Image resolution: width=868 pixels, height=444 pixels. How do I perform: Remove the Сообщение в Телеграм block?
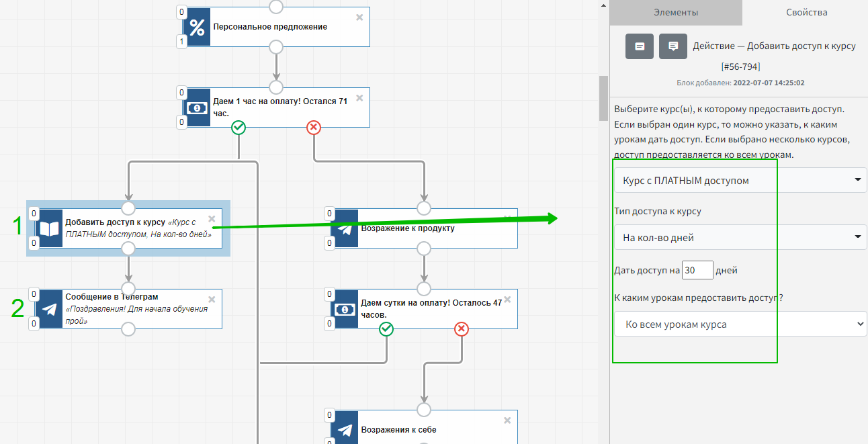click(x=212, y=300)
